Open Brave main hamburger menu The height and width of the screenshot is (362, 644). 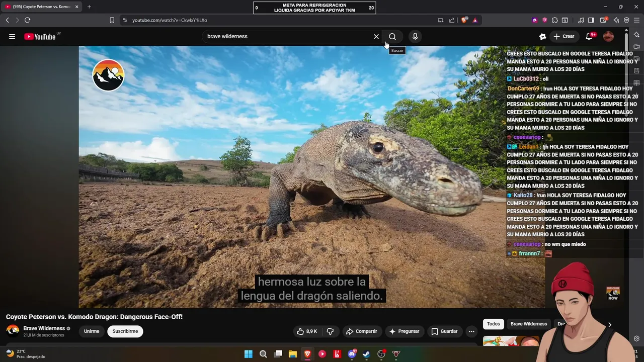tap(636, 20)
